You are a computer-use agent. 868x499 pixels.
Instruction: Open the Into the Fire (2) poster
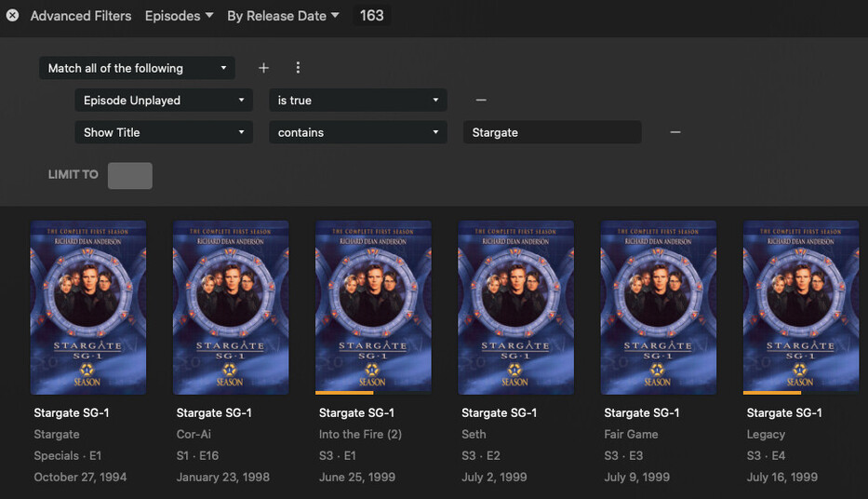pos(374,307)
